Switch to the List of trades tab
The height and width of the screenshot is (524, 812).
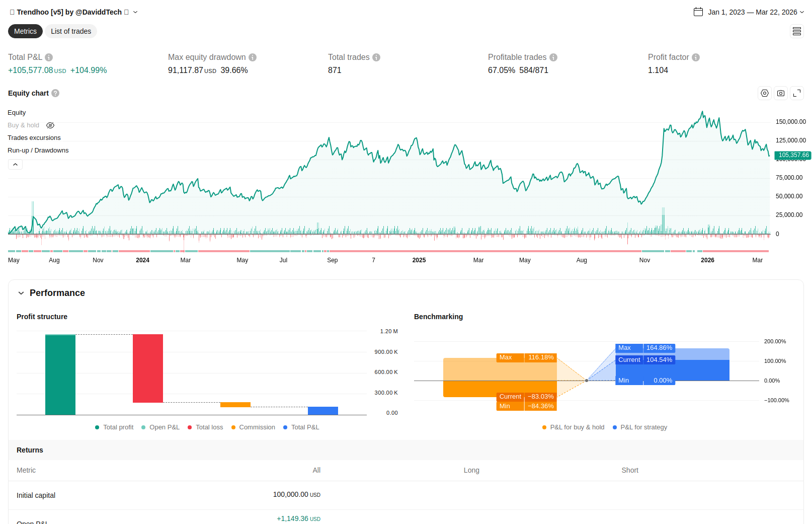pos(71,31)
